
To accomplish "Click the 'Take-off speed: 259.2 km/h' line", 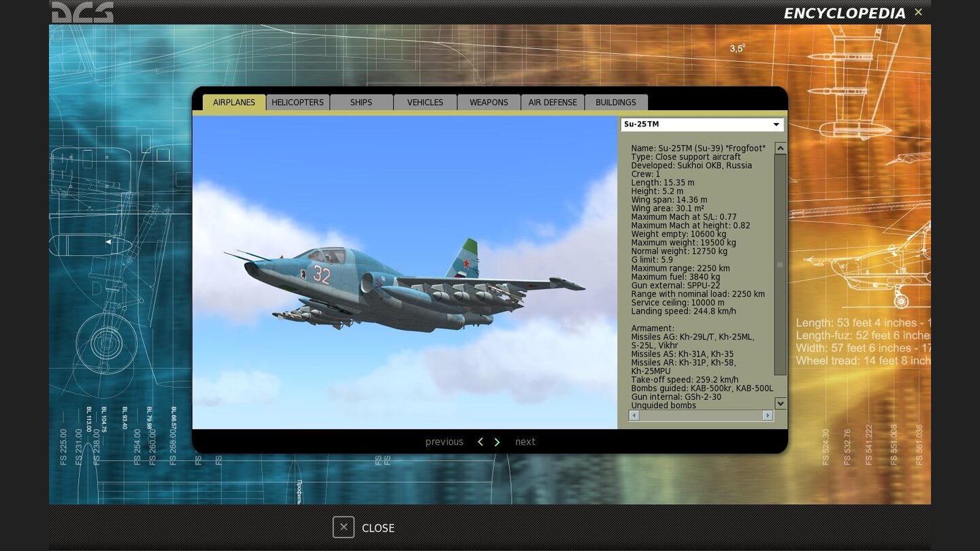I will pos(685,380).
